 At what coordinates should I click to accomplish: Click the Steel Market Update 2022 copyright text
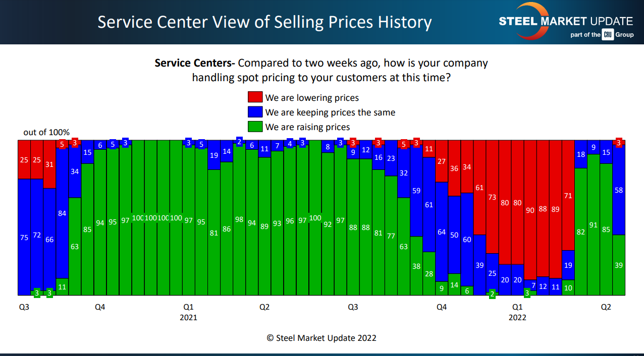tap(321, 338)
